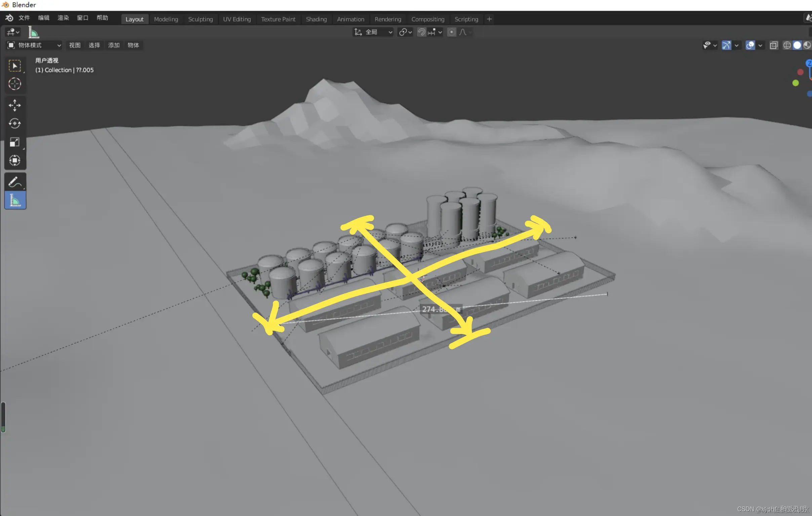Screen dimensions: 812x516
Task: Activate the Select Box tool
Action: (x=14, y=66)
